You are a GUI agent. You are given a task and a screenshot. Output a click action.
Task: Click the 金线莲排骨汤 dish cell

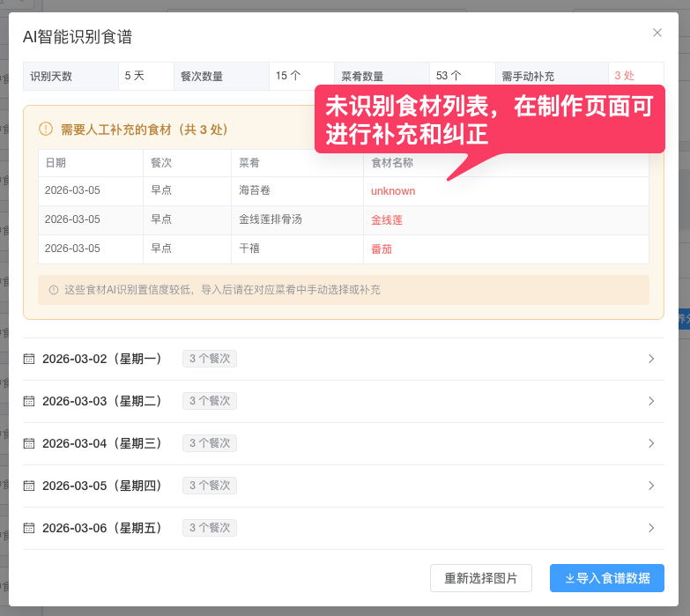[298, 220]
